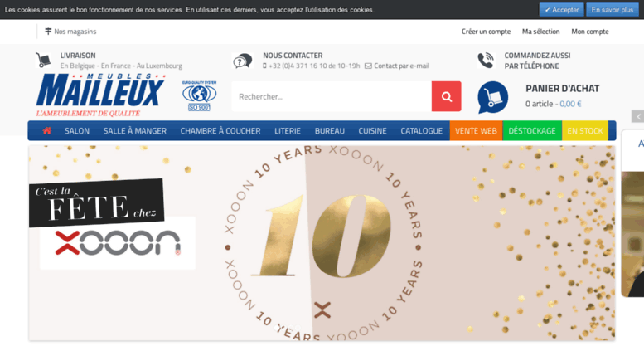644x351 pixels.
Task: Click Commandez aussi par téléphone text
Action: [x=537, y=61]
